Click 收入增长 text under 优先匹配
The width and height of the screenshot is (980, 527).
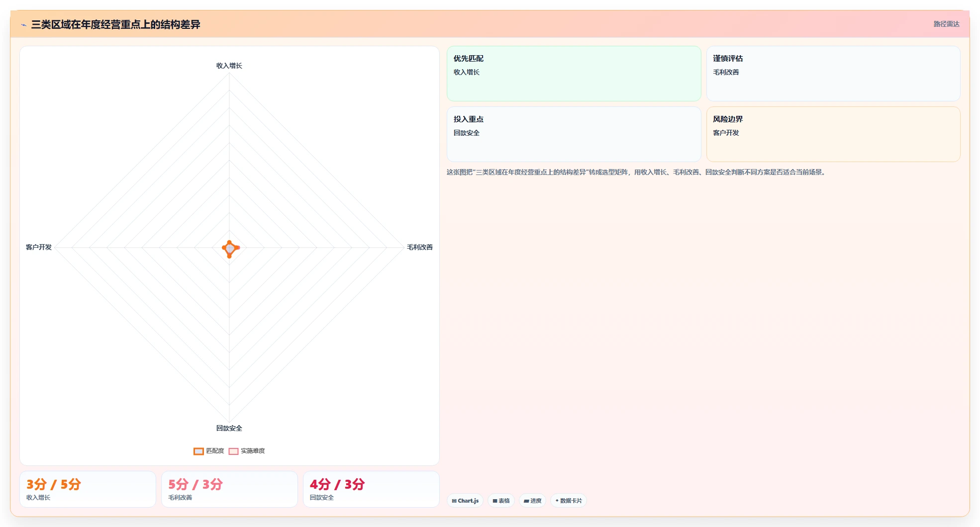[x=467, y=72]
